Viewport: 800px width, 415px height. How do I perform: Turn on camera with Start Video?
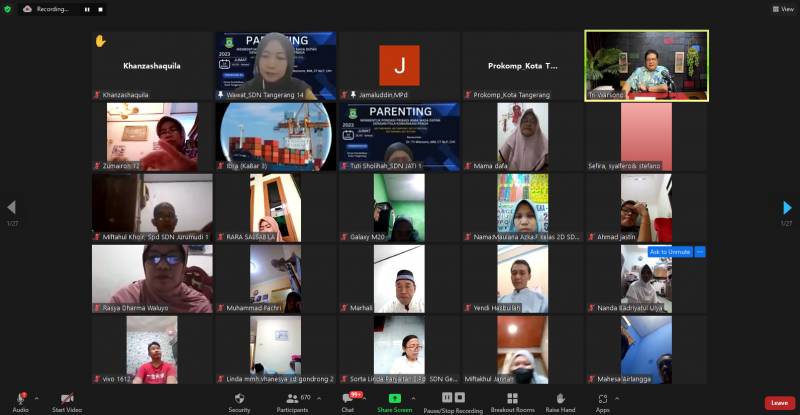coord(67,399)
